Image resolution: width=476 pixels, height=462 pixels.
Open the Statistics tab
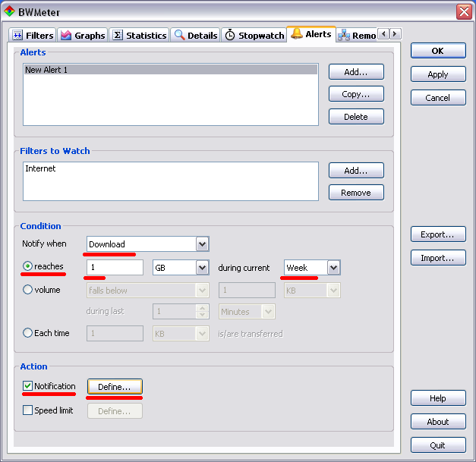(140, 35)
